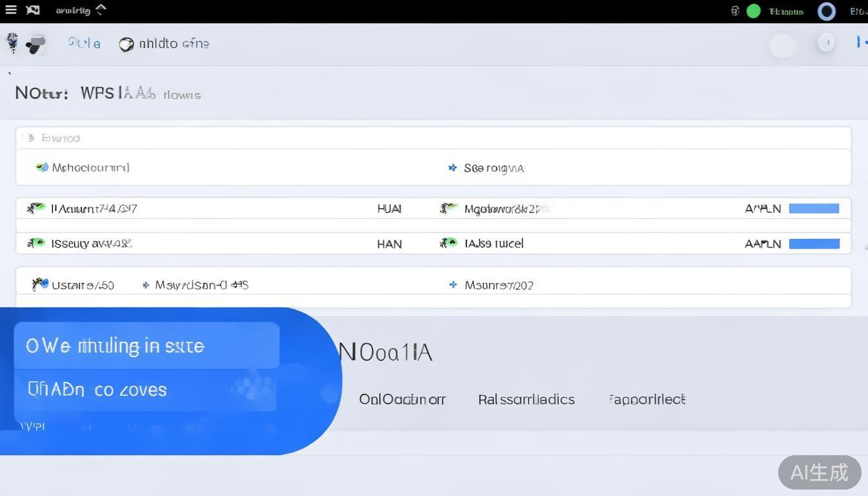Click the icon next to "Ustalre" entry
This screenshot has width=868, height=496.
coord(40,284)
